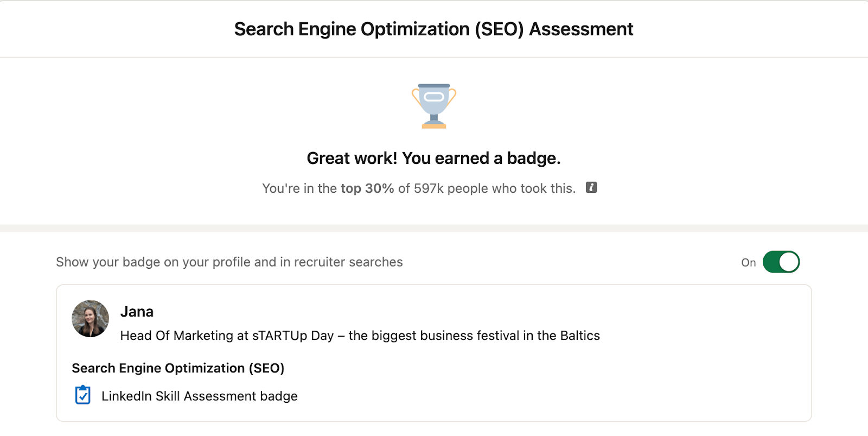This screenshot has height=436, width=868.
Task: Click the word "Assessment" in the page title
Action: pos(581,29)
